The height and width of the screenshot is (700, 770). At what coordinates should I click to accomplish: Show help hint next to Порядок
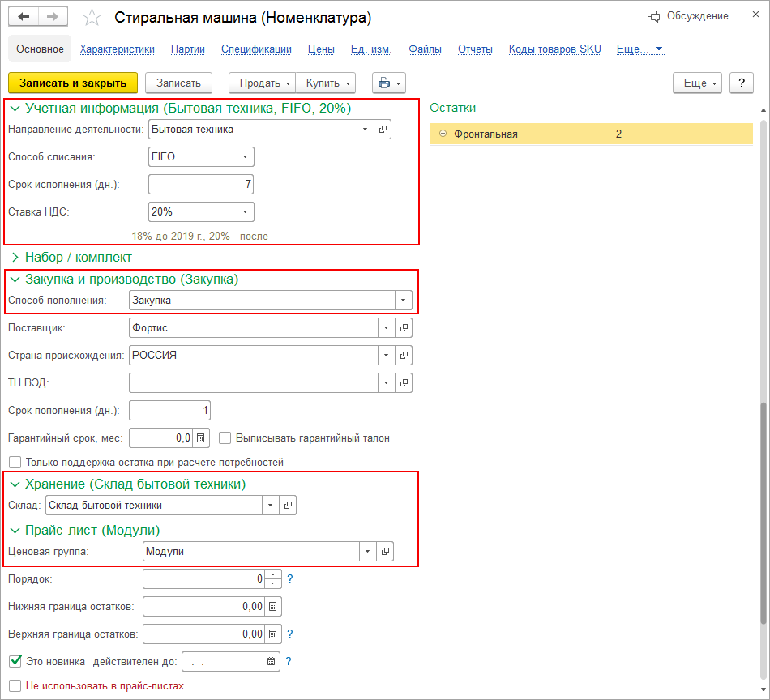click(289, 579)
